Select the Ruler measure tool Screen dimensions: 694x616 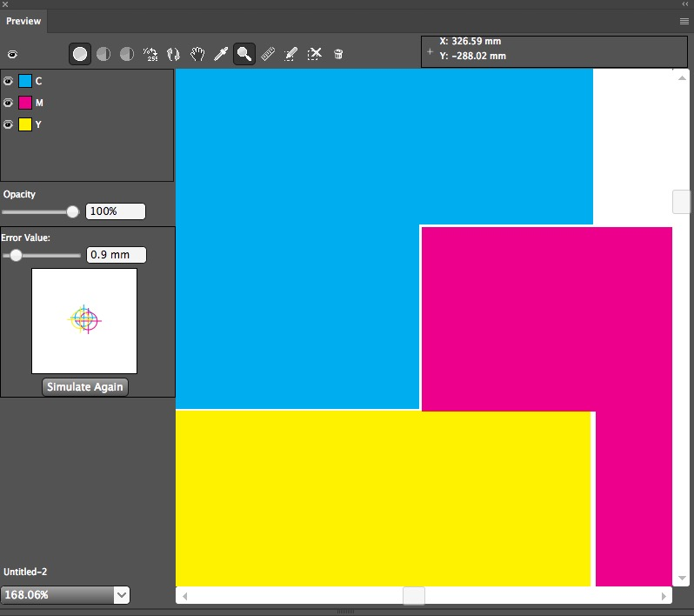pos(268,54)
